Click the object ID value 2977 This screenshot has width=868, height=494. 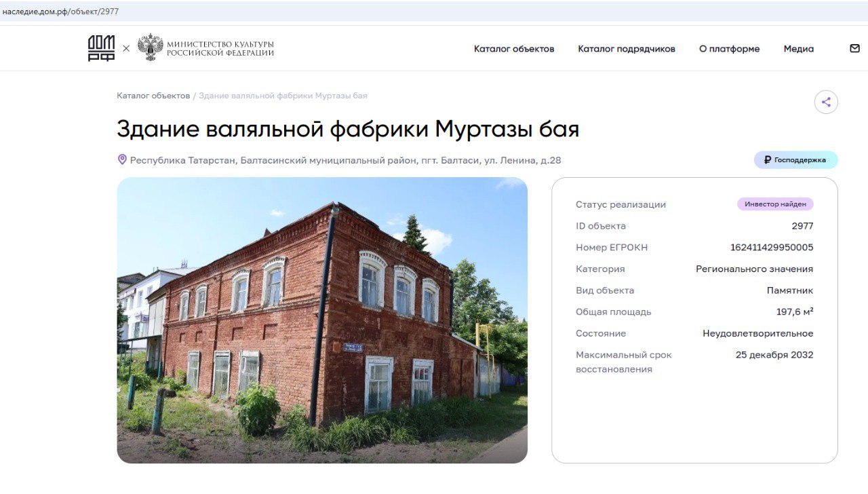pyautogui.click(x=802, y=226)
